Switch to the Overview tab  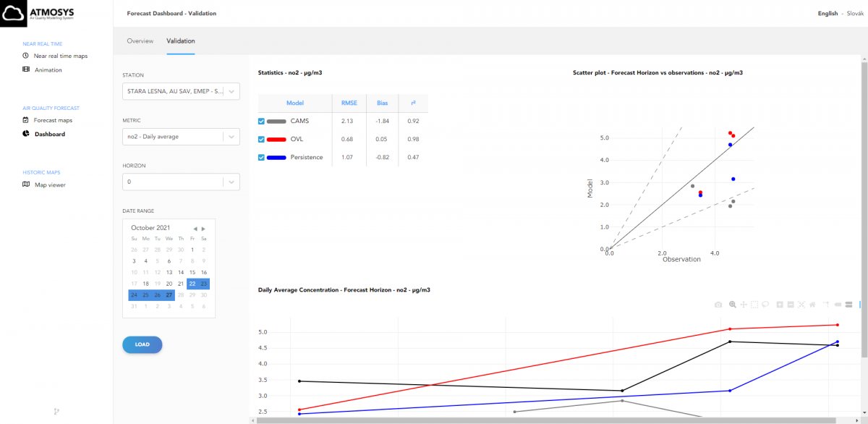(140, 41)
